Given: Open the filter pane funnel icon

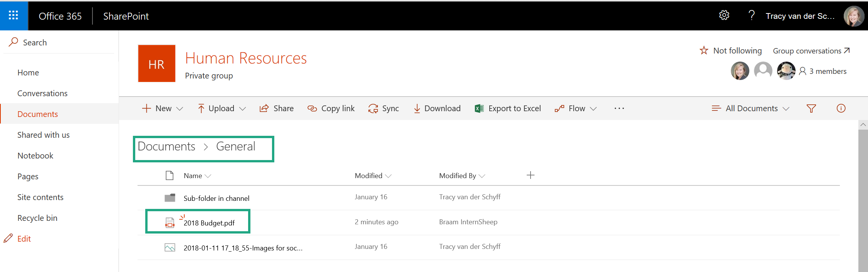Looking at the screenshot, I should [x=811, y=108].
